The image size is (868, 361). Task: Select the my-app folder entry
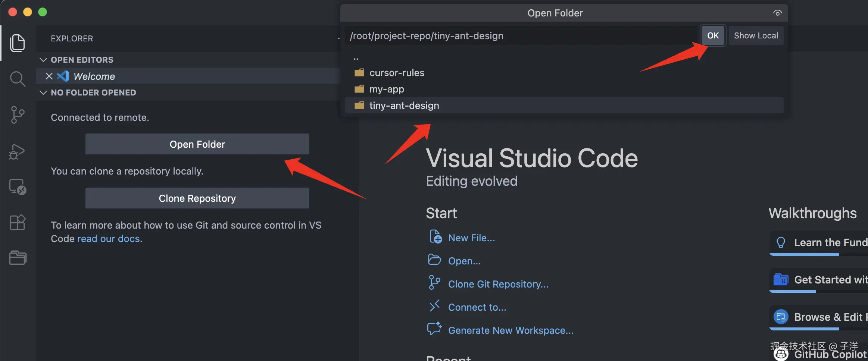564,89
